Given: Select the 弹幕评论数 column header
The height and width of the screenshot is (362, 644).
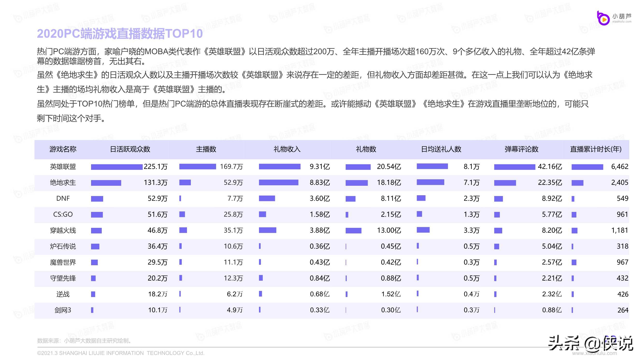Looking at the screenshot, I should 521,149.
